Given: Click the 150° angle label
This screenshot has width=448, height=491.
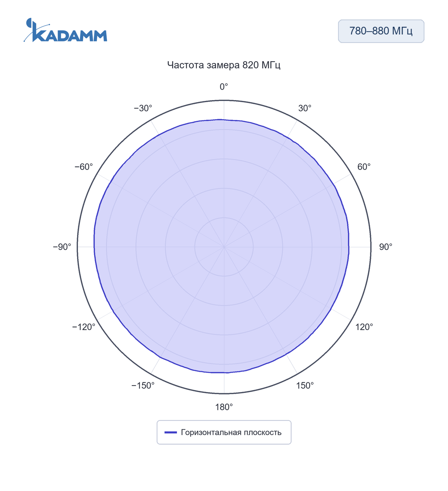Looking at the screenshot, I should click(305, 386).
